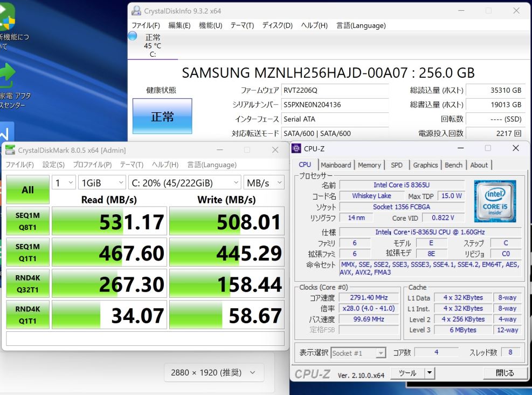
Task: Open ディスク(D) menu in CrystalDiskInfo
Action: [x=277, y=25]
